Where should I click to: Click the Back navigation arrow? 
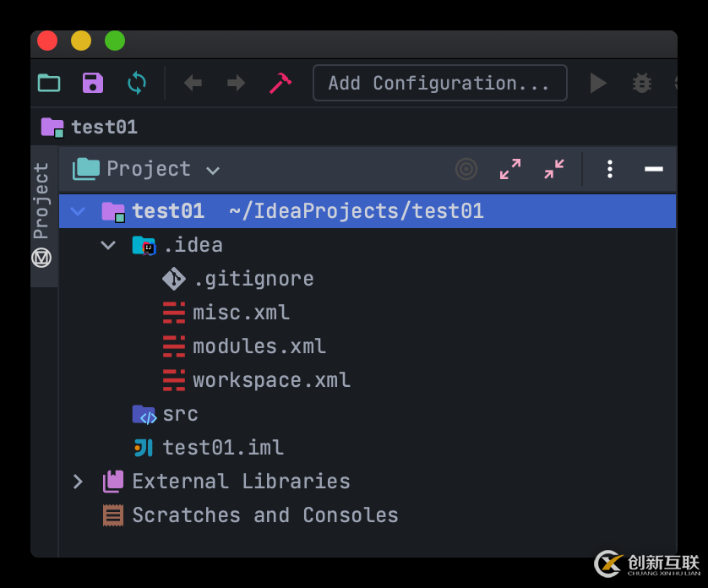click(193, 82)
